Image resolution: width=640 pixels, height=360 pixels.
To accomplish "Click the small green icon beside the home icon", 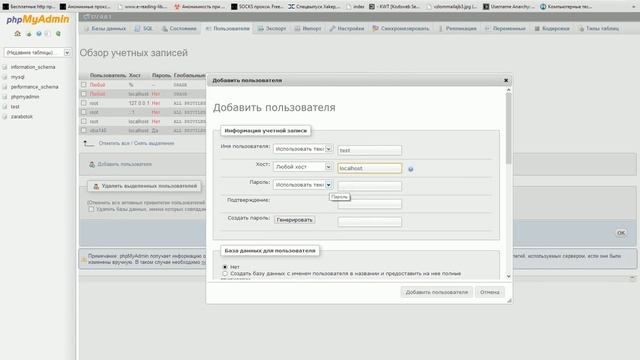I will click(x=29, y=34).
